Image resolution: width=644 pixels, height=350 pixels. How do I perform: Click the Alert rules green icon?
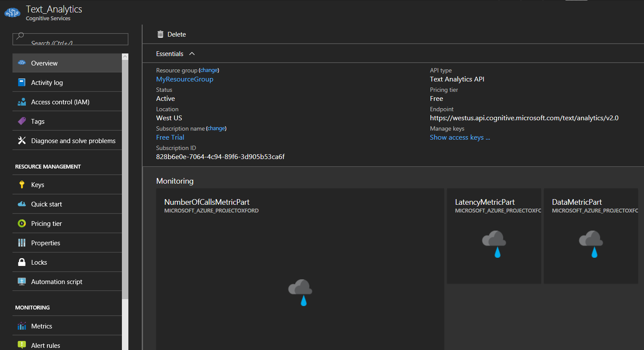[x=22, y=345]
